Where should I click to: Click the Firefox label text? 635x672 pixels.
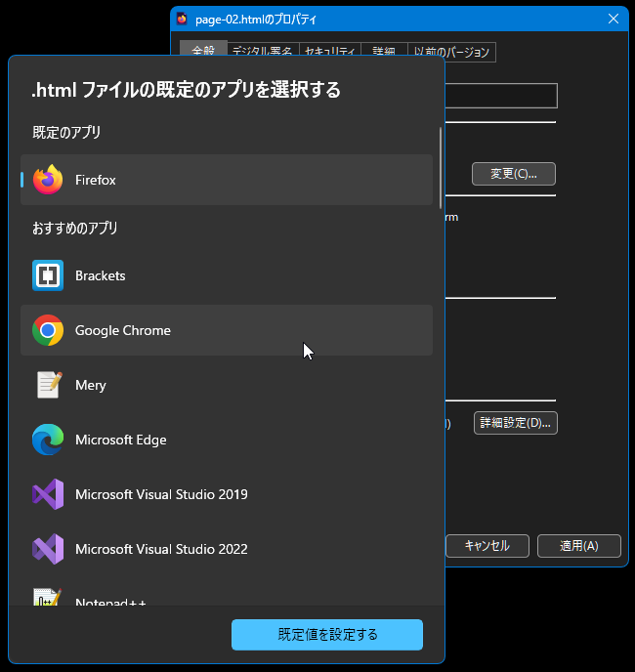click(x=95, y=180)
